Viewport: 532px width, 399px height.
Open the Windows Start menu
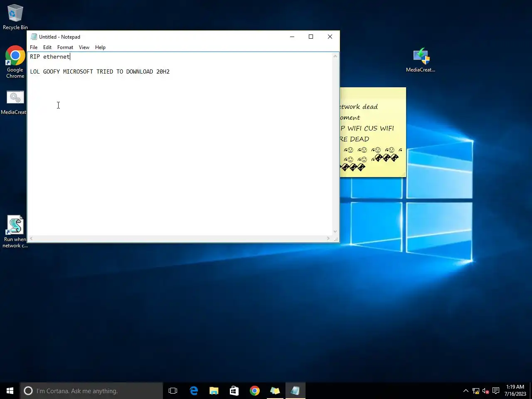coord(10,391)
